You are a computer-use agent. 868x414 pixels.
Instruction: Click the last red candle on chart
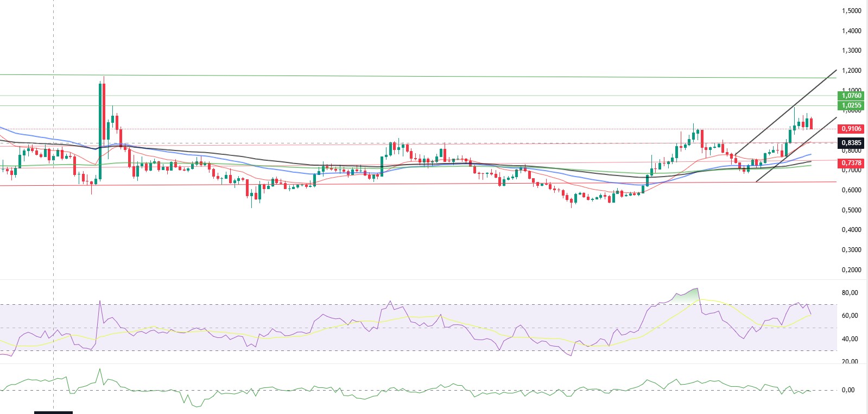tap(811, 124)
